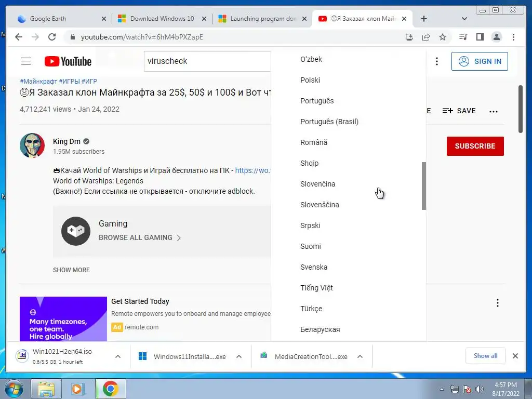
Task: Open the ad options three-dot menu
Action: point(497,303)
